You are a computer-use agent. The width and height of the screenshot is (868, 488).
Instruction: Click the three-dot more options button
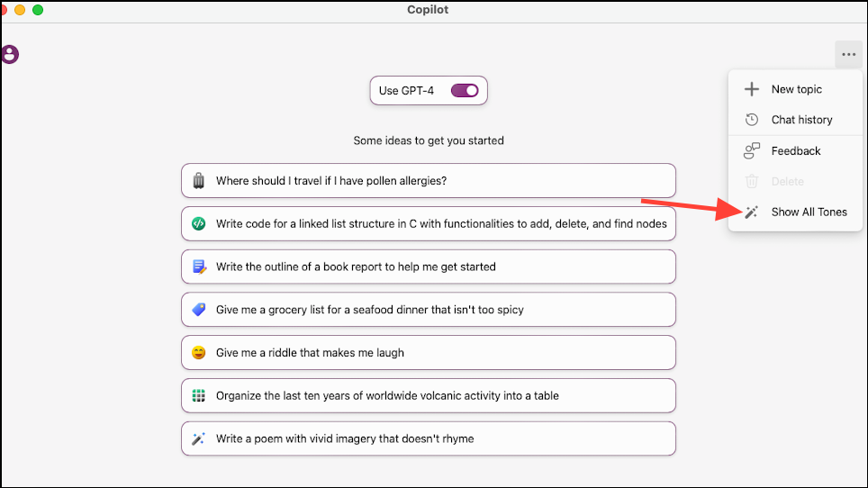848,54
